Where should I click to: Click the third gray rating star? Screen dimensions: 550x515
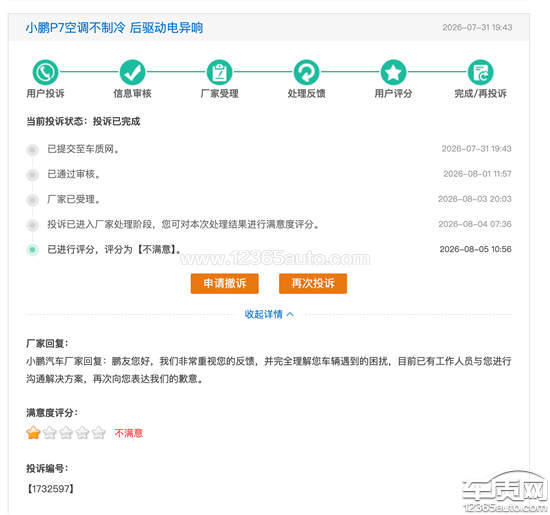tap(66, 433)
